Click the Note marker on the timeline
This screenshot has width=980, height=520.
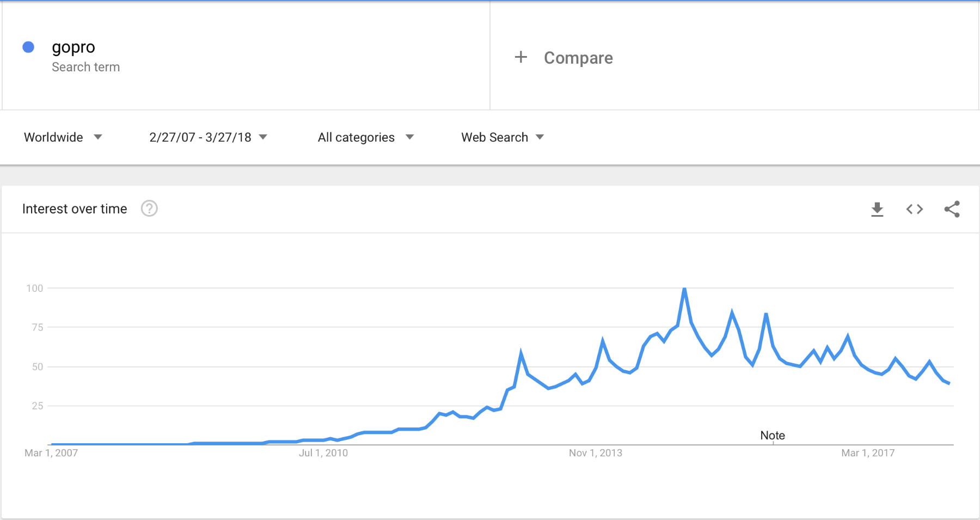(773, 436)
